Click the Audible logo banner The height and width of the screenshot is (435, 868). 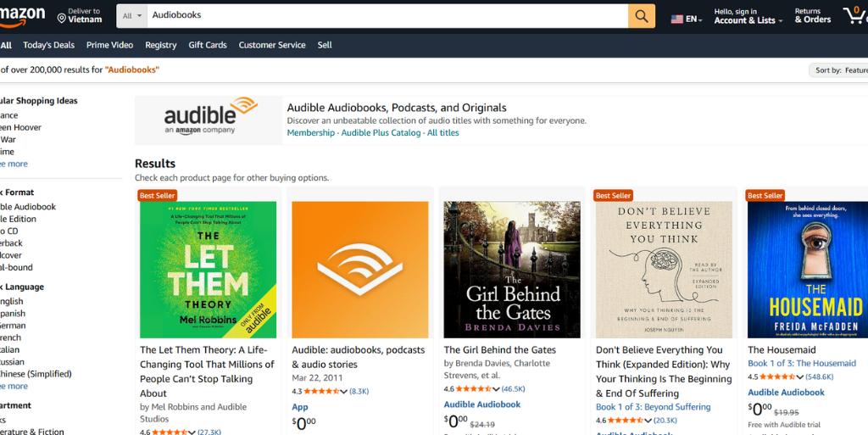click(x=209, y=120)
